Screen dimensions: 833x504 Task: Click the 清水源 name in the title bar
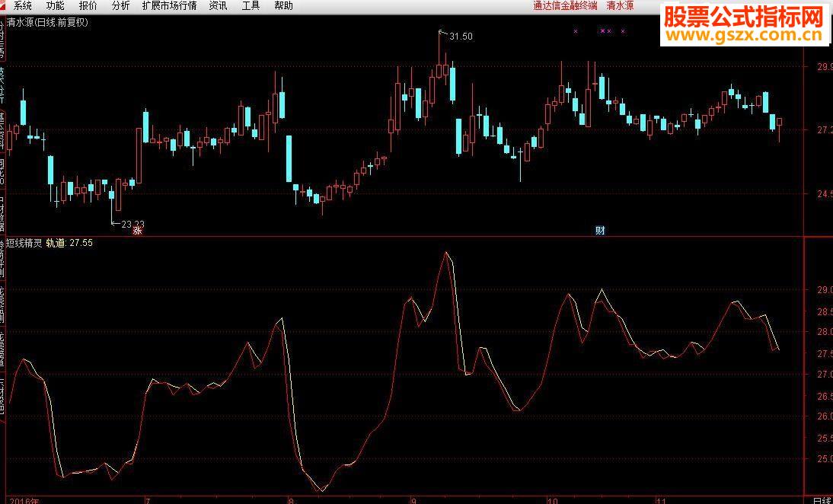tap(620, 6)
